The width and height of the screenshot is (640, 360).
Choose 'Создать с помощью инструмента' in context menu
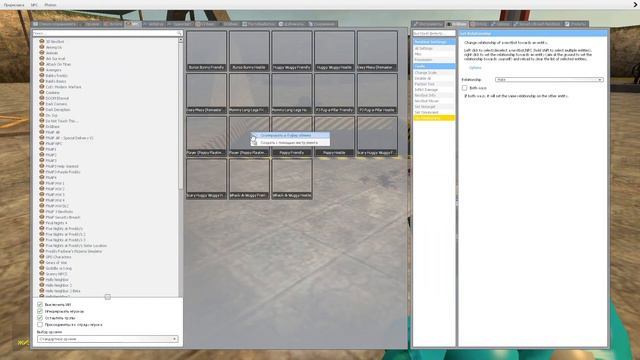click(290, 142)
